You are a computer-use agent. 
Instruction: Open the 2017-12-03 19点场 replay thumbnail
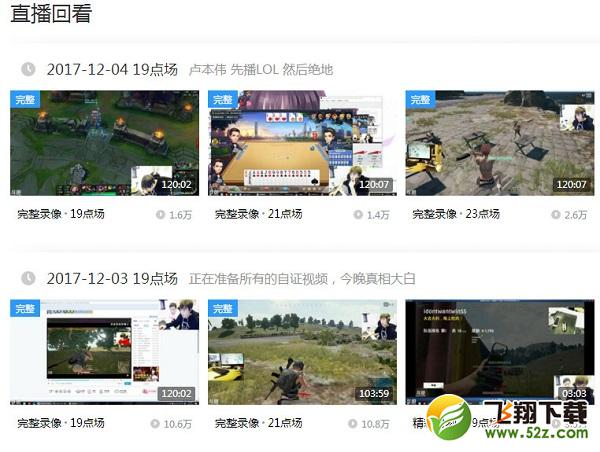(x=104, y=352)
